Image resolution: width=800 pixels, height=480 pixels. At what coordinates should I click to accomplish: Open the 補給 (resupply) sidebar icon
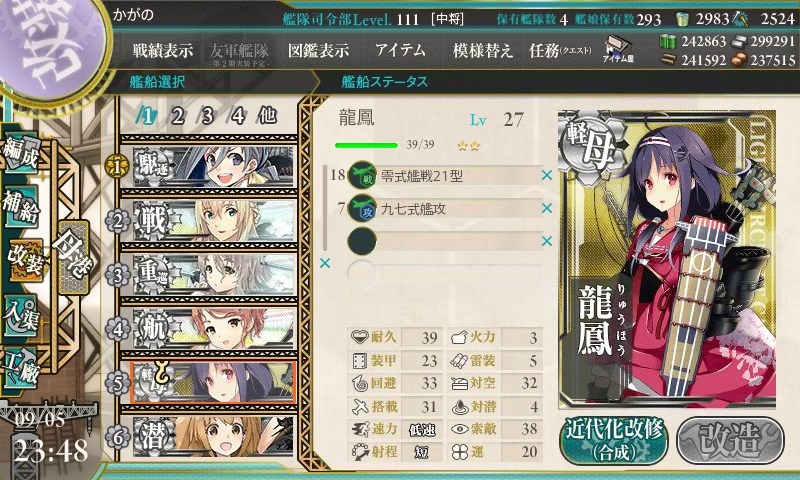point(21,206)
